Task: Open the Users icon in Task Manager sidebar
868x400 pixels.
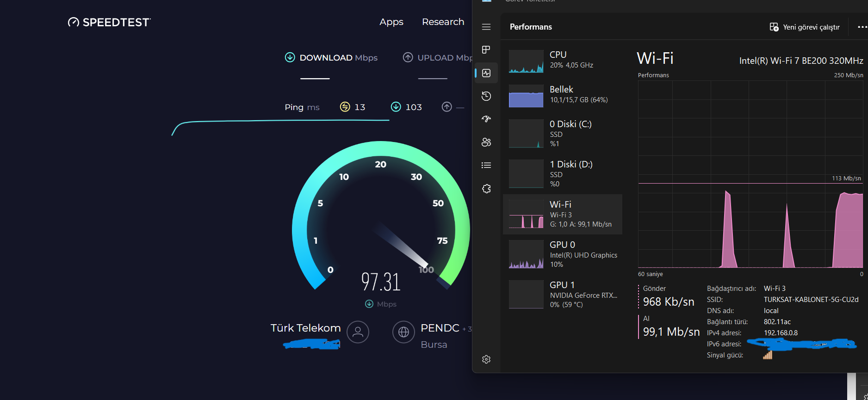Action: [x=486, y=142]
